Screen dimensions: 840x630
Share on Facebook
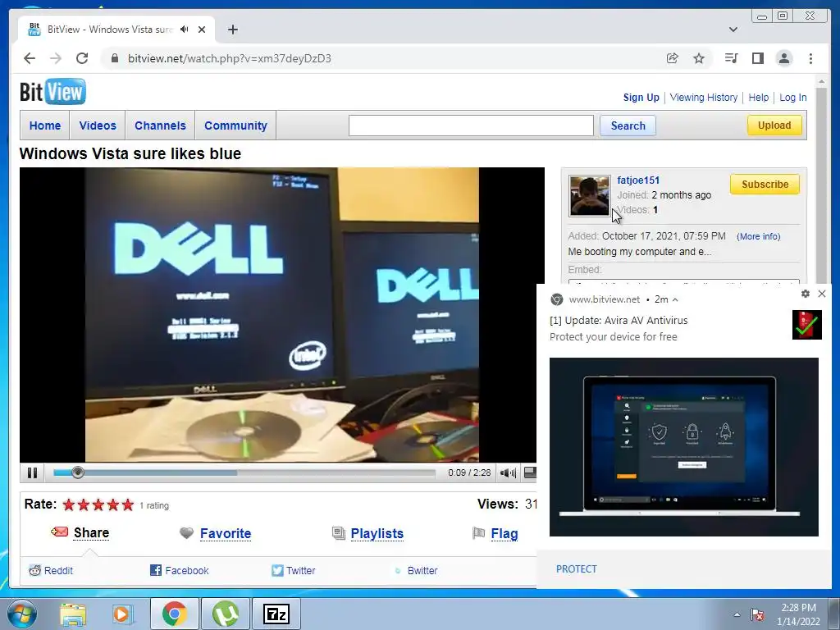(180, 571)
